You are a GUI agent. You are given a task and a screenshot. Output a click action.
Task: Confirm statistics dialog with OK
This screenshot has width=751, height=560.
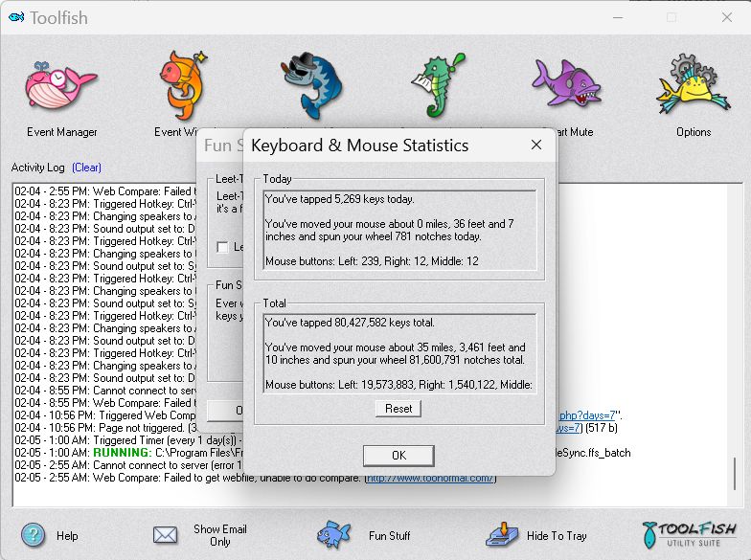[x=398, y=456]
